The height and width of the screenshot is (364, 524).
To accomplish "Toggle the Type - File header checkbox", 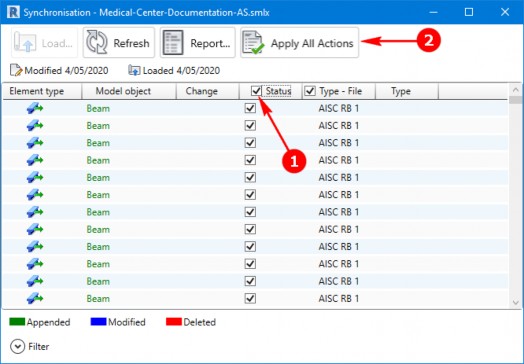I will (310, 91).
